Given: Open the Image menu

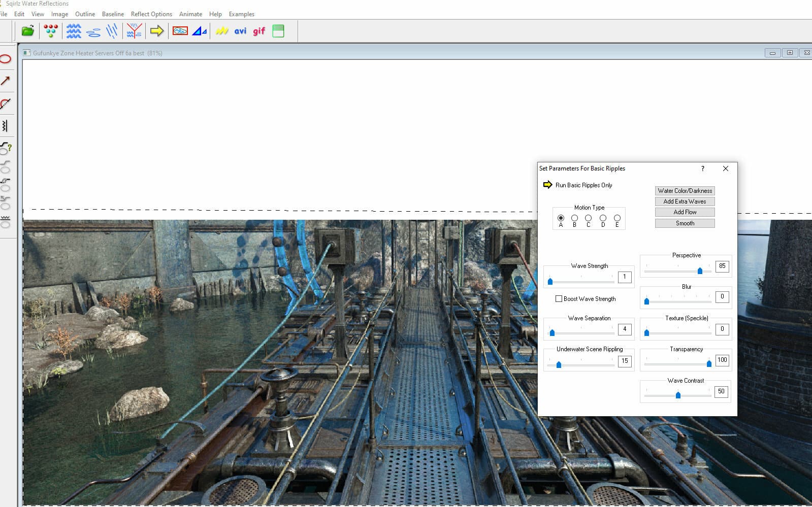Looking at the screenshot, I should click(x=59, y=14).
